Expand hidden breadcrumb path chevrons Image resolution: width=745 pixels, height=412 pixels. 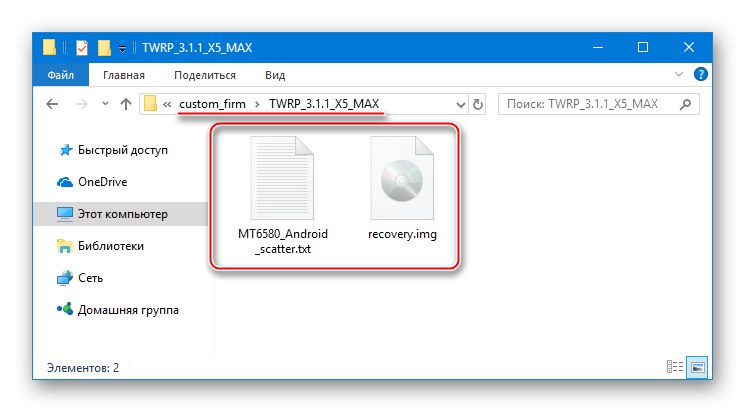pyautogui.click(x=167, y=104)
